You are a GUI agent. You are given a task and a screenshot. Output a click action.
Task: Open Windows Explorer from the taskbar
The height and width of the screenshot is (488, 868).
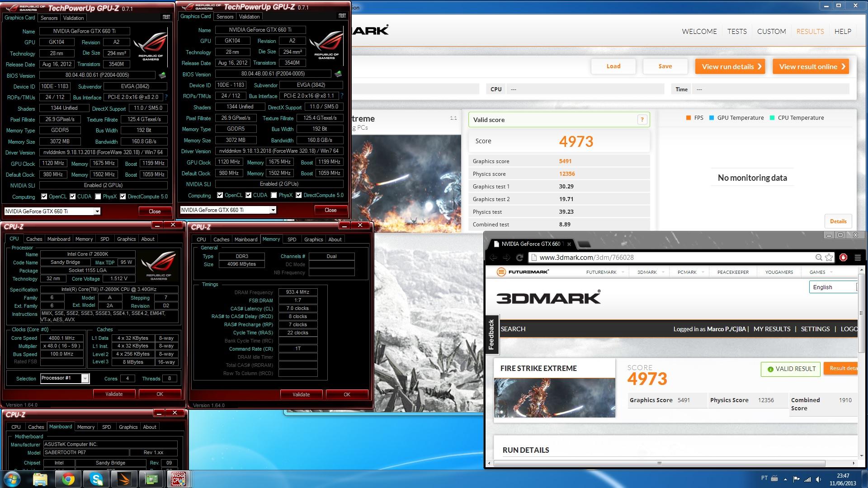[x=40, y=479]
